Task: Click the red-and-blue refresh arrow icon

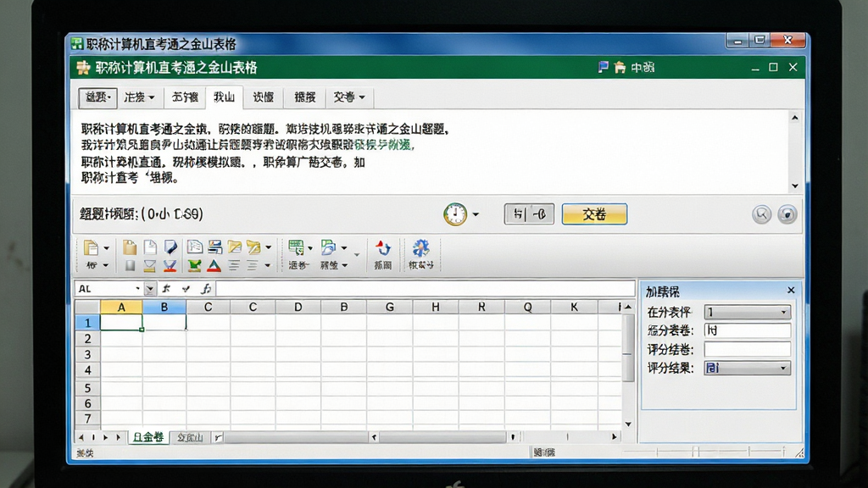Action: (383, 247)
